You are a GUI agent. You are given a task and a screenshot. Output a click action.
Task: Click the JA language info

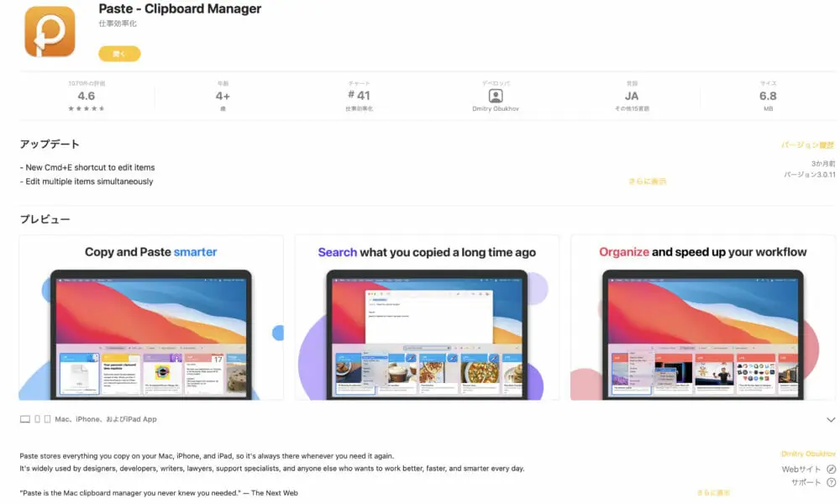632,96
